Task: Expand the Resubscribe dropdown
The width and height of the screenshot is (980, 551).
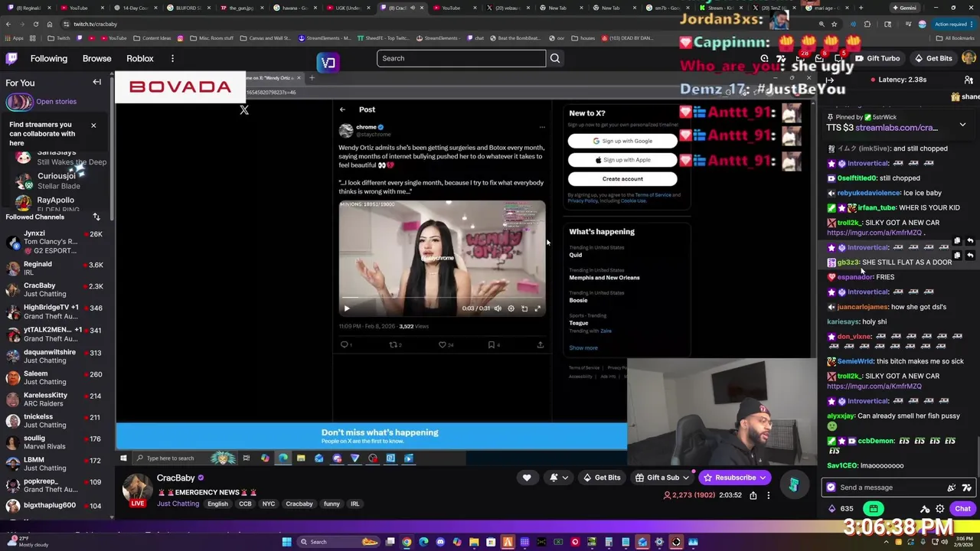Action: tap(763, 478)
